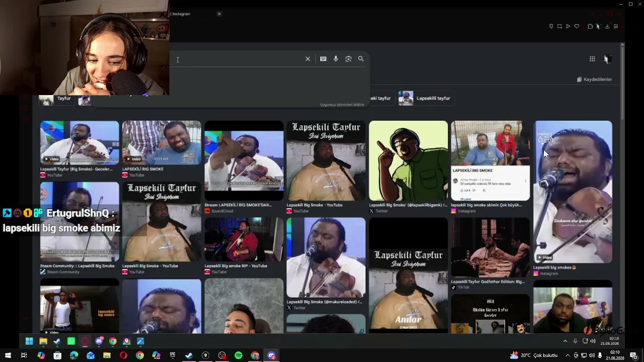Image resolution: width=644 pixels, height=362 pixels.
Task: Launch Epic Games from the taskbar
Action: [173, 355]
